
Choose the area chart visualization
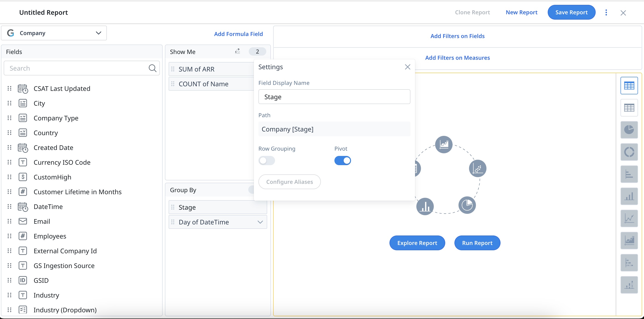pyautogui.click(x=629, y=241)
